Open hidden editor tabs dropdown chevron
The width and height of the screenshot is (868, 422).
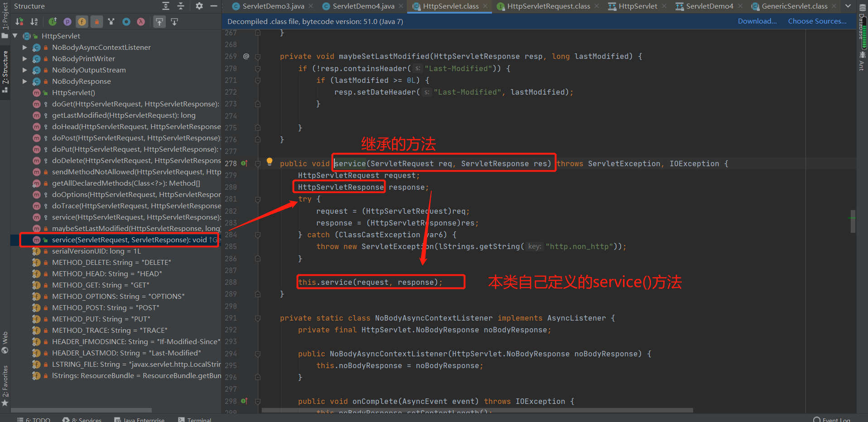click(848, 6)
